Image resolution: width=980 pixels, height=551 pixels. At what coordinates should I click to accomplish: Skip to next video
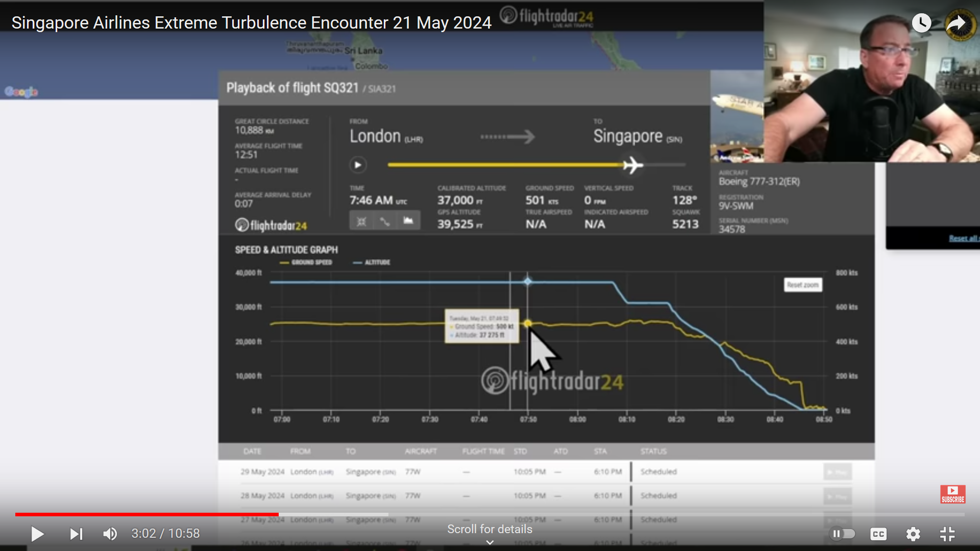[76, 534]
